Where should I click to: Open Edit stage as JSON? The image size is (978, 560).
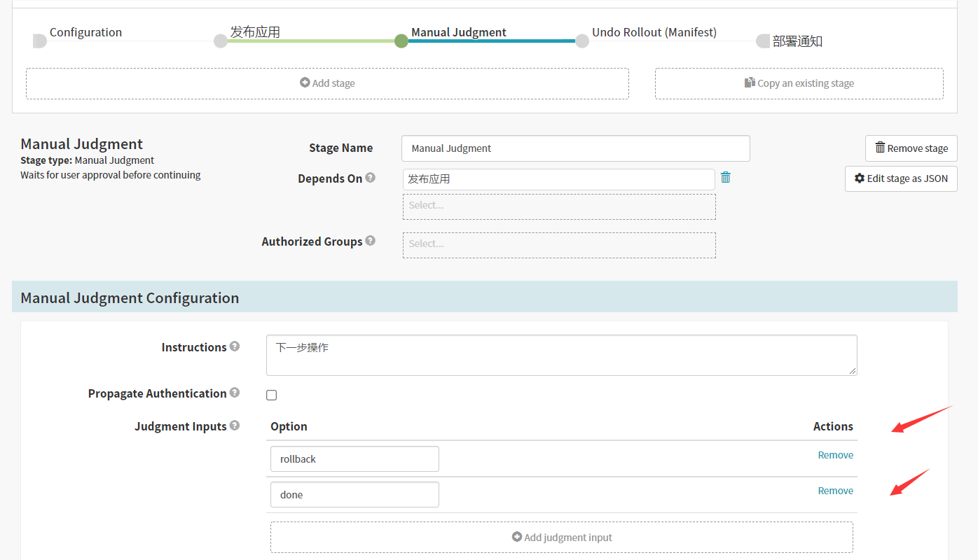901,178
